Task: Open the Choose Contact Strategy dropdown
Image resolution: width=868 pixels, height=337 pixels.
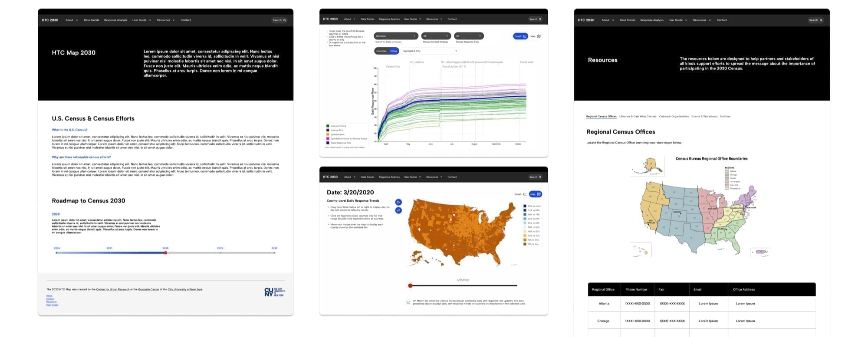Action: (x=436, y=36)
